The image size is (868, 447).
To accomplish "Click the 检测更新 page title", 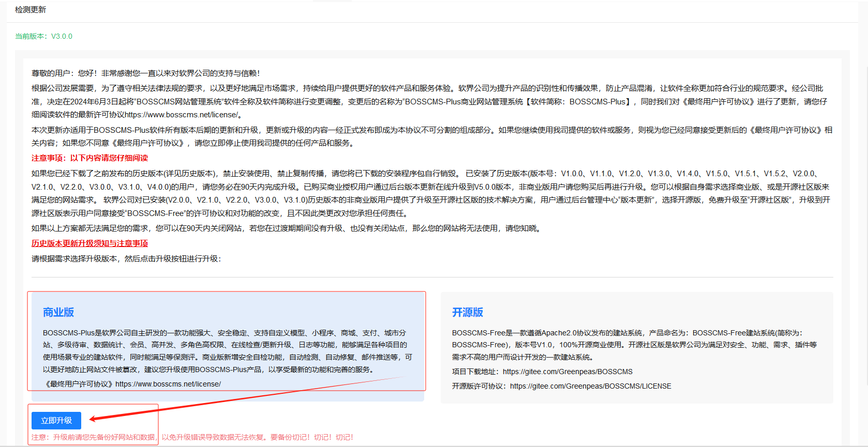I will (x=31, y=10).
